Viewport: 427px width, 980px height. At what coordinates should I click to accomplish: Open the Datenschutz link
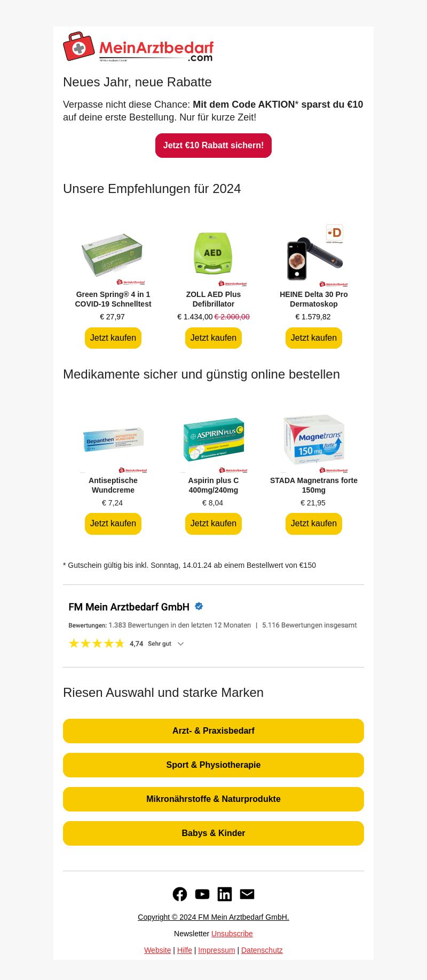[262, 950]
